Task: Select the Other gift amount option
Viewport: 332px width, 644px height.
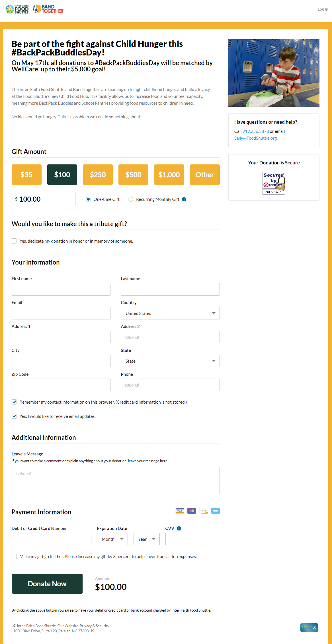Action: point(204,175)
